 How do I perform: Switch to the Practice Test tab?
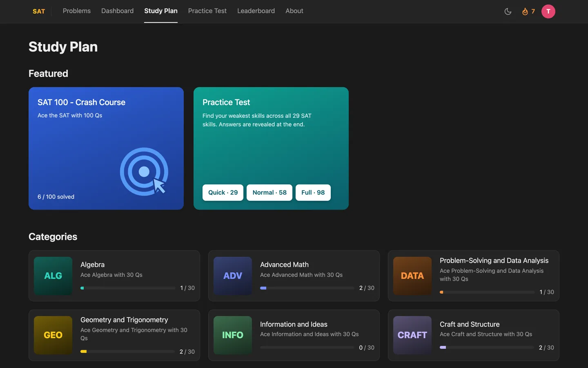207,11
